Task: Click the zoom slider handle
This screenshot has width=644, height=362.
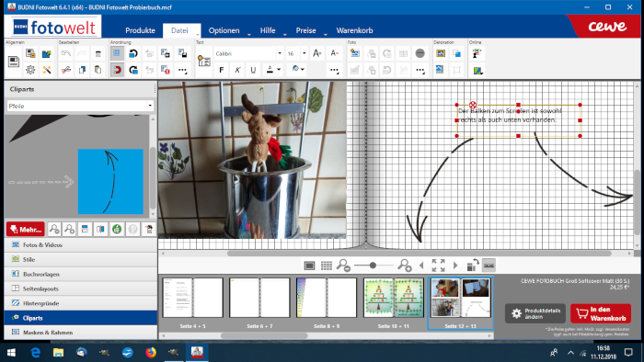Action: pos(373,266)
